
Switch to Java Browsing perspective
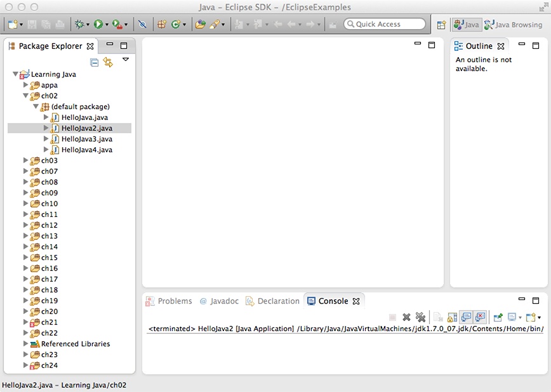[514, 25]
